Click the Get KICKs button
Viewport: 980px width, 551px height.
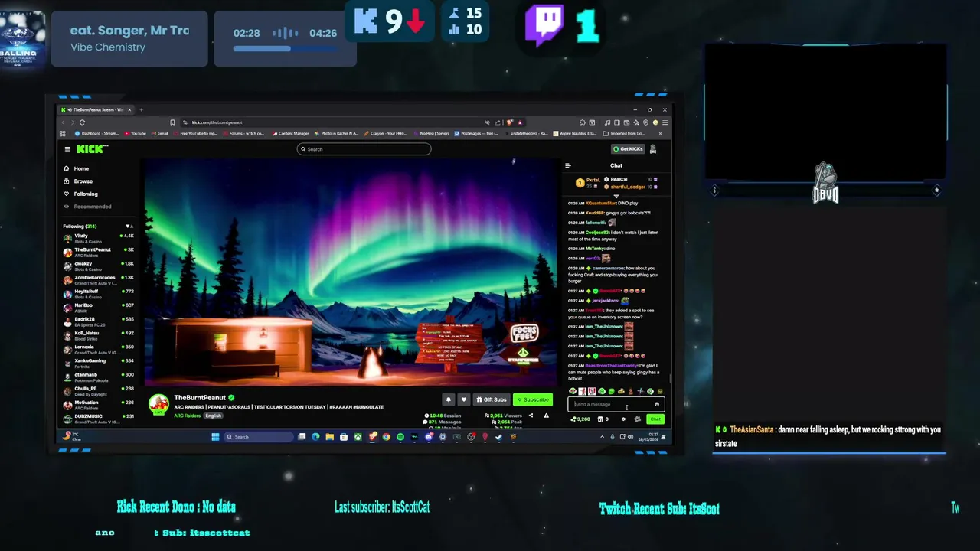coord(628,149)
